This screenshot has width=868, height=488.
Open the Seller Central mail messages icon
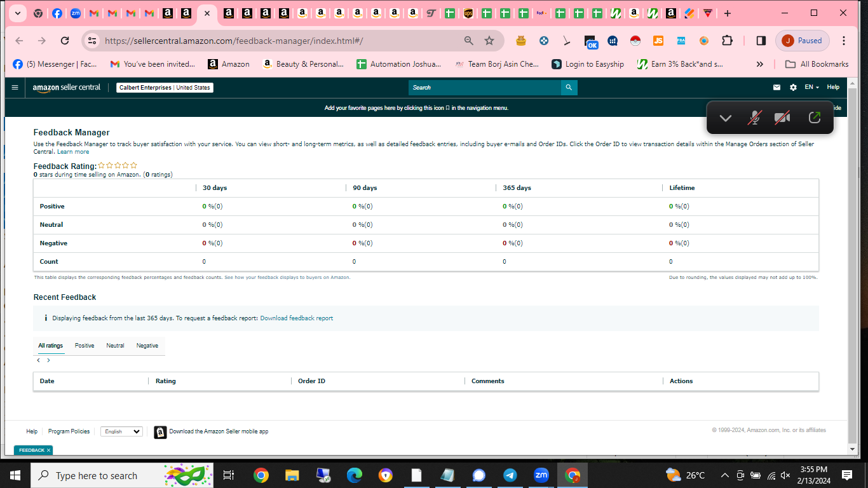(776, 88)
